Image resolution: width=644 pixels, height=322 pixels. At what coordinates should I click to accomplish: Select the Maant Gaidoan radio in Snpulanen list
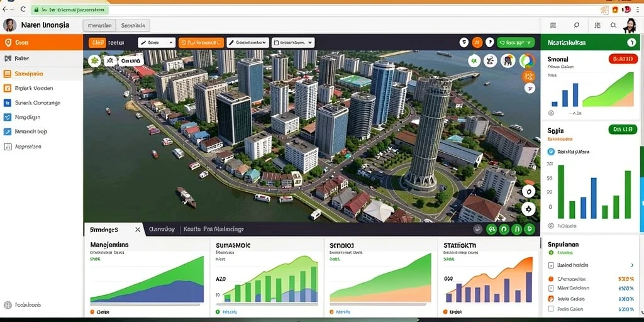(x=551, y=288)
